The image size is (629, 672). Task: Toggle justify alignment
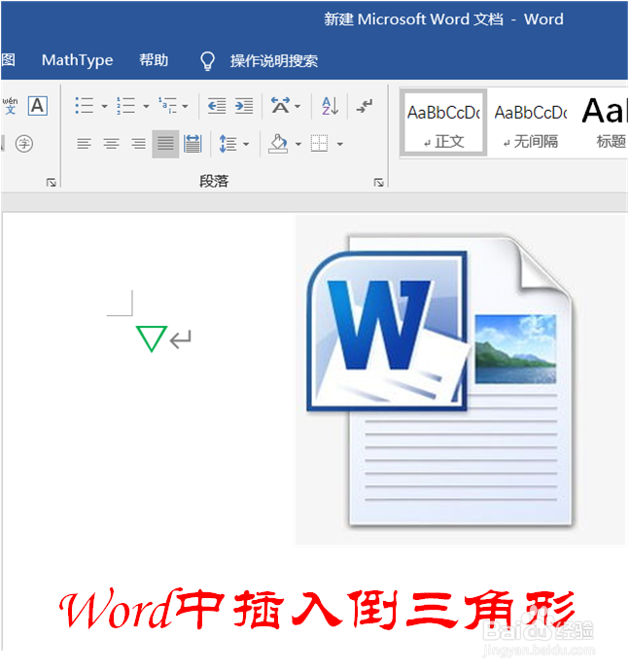(165, 144)
